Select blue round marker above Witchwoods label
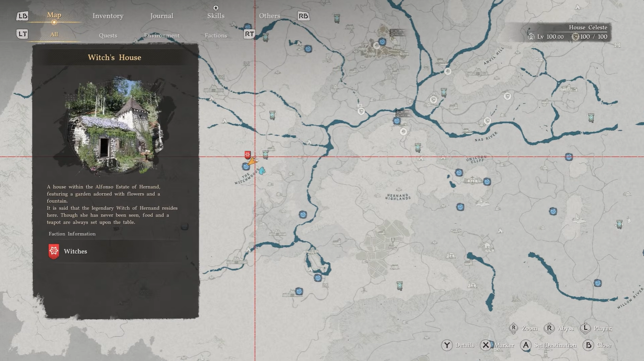 tap(246, 166)
